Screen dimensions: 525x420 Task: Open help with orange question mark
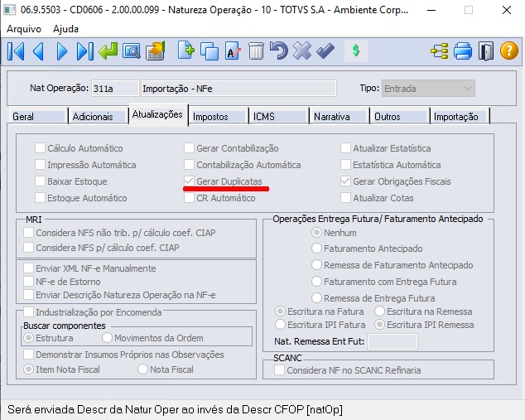[x=509, y=51]
